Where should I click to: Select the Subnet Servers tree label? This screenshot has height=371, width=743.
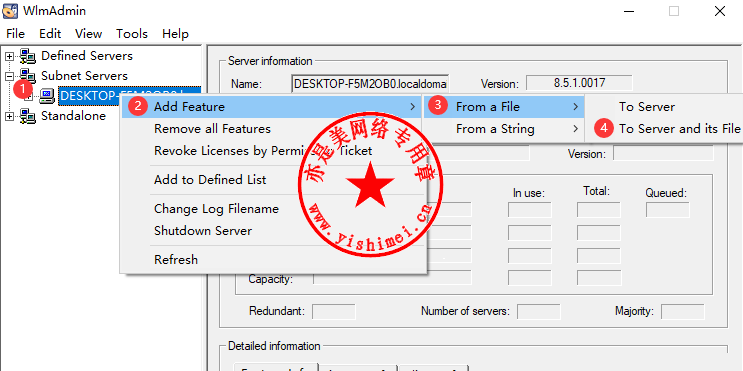(x=84, y=76)
